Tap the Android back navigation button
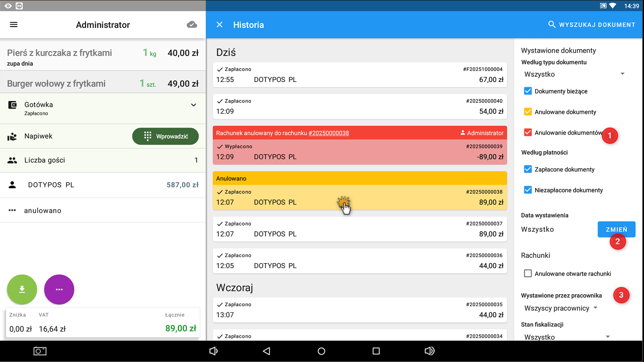The image size is (644, 362). [266, 351]
